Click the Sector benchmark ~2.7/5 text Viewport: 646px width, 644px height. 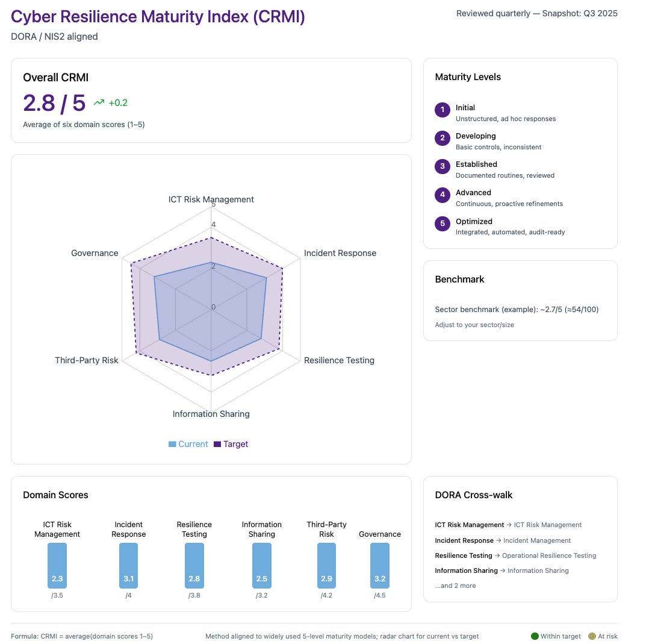coord(517,309)
